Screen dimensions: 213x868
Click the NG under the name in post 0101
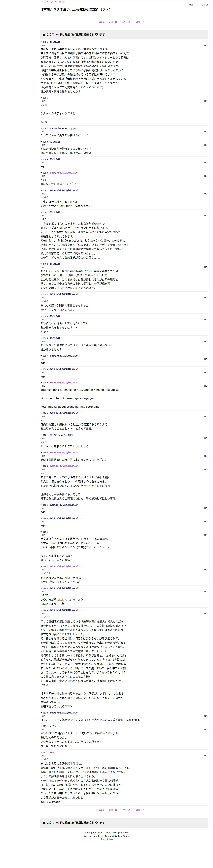(x=43, y=438)
